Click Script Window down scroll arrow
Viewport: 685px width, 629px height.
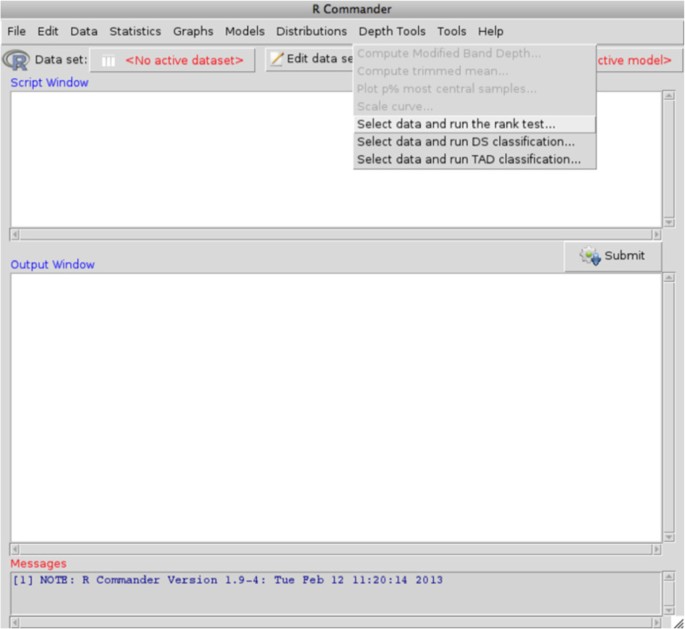[669, 223]
